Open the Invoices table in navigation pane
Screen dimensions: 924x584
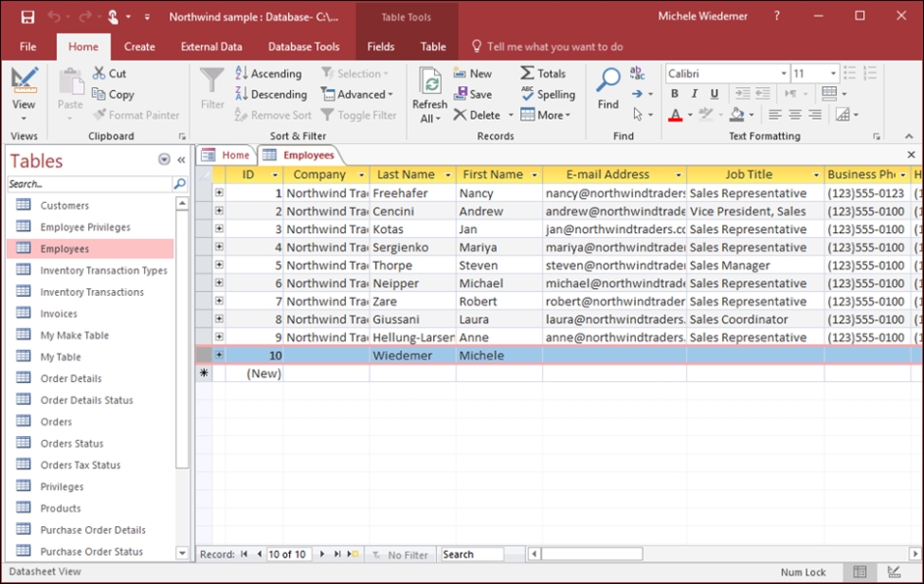click(x=59, y=314)
